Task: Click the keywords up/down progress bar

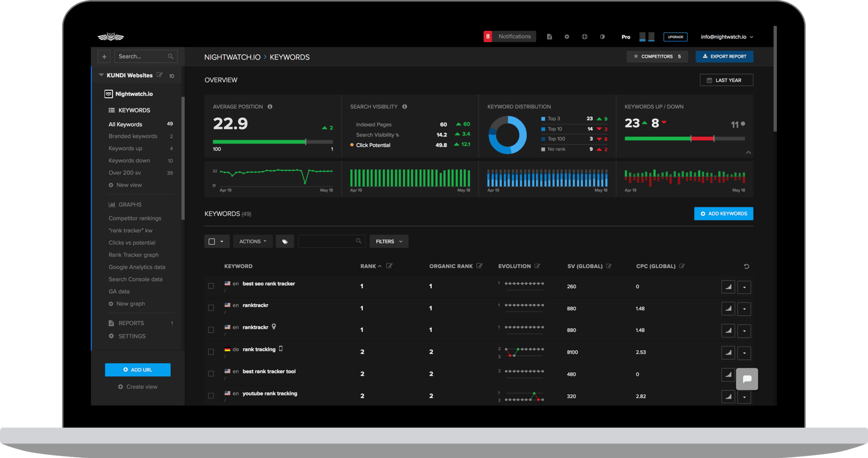Action: pos(684,138)
